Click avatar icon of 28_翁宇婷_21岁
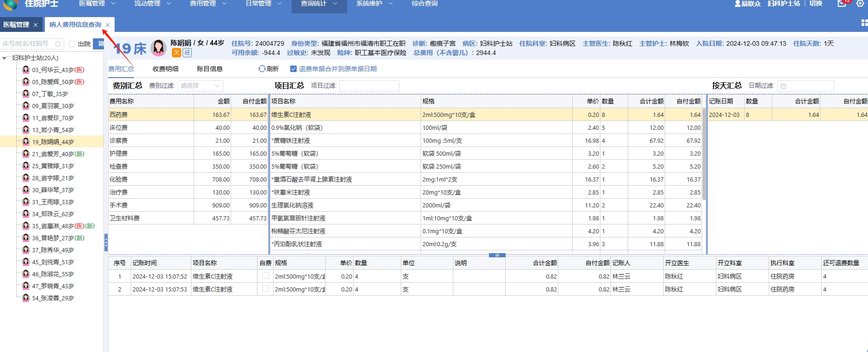The image size is (868, 352). (26, 178)
